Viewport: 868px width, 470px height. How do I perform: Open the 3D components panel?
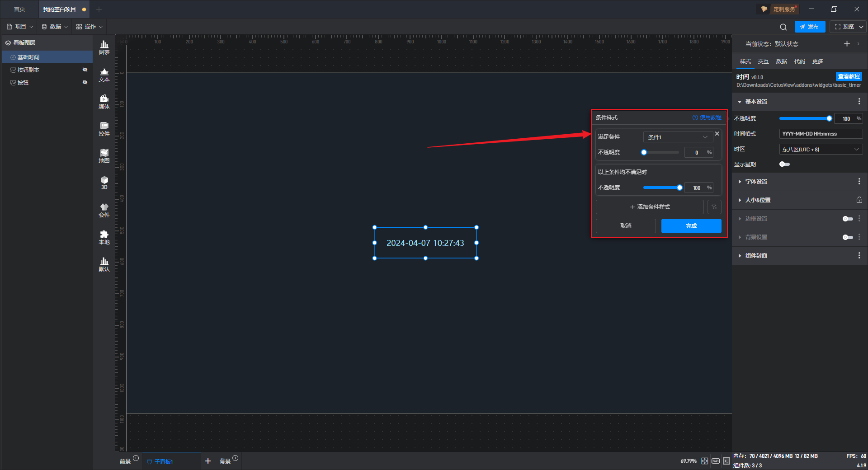[104, 183]
